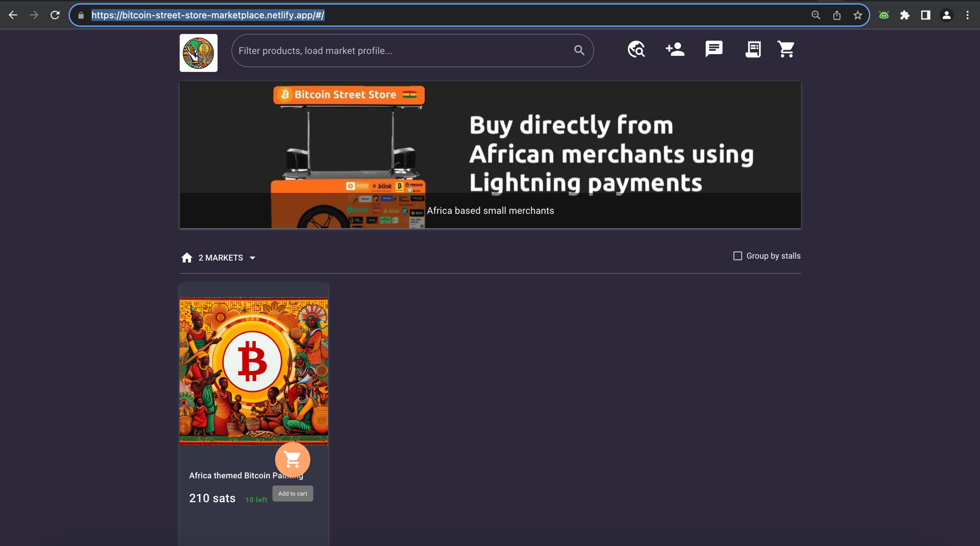Expand the 2 Markets dropdown

click(227, 258)
